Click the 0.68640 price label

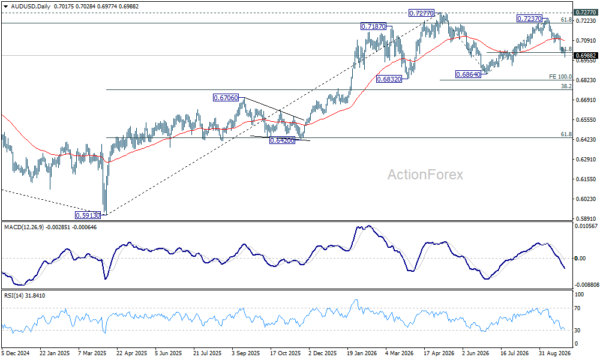(x=468, y=74)
